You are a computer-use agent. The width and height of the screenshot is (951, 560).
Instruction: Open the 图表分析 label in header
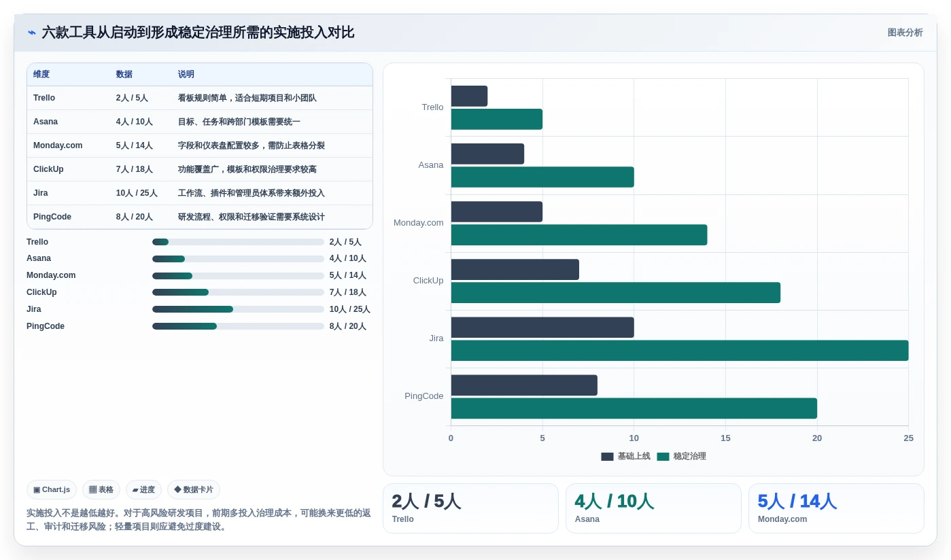pos(905,33)
